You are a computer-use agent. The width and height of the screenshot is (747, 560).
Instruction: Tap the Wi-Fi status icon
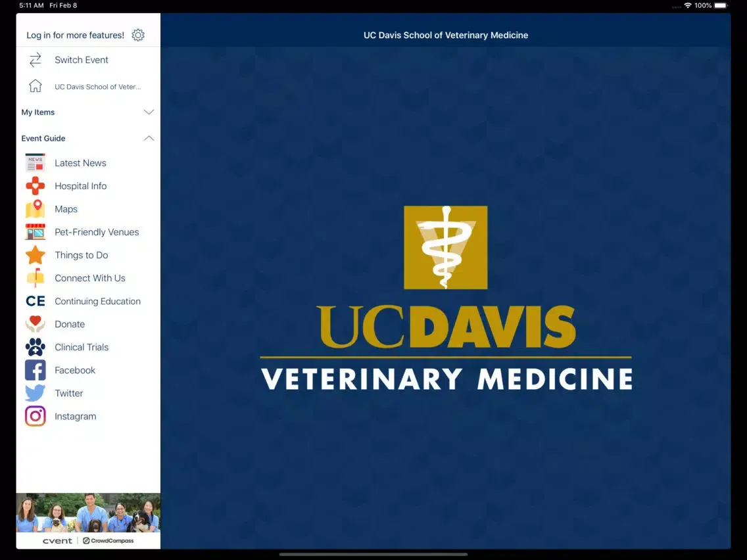point(687,5)
